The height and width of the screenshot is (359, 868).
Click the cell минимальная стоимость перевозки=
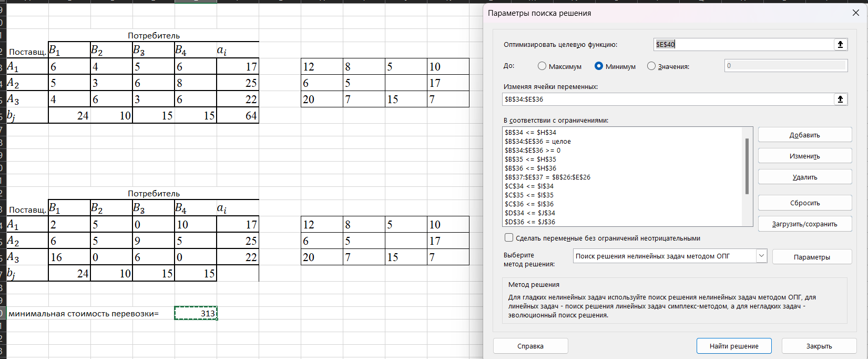click(x=84, y=313)
